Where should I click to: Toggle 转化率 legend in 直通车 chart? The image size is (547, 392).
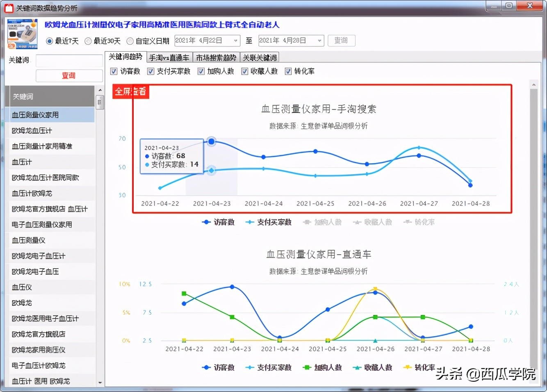(419, 367)
